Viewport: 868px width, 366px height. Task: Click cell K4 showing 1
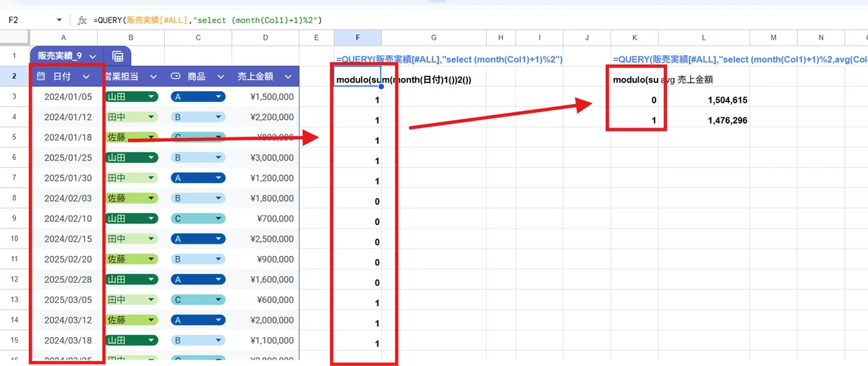point(634,120)
